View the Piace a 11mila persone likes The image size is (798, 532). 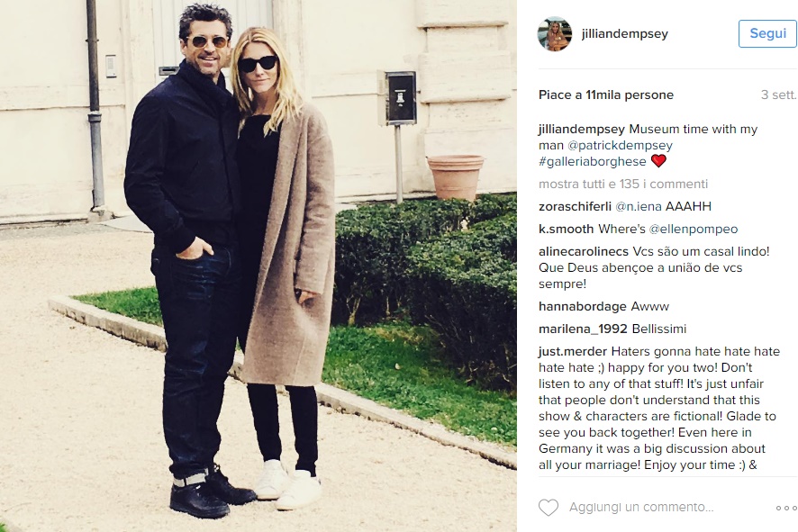pos(605,95)
